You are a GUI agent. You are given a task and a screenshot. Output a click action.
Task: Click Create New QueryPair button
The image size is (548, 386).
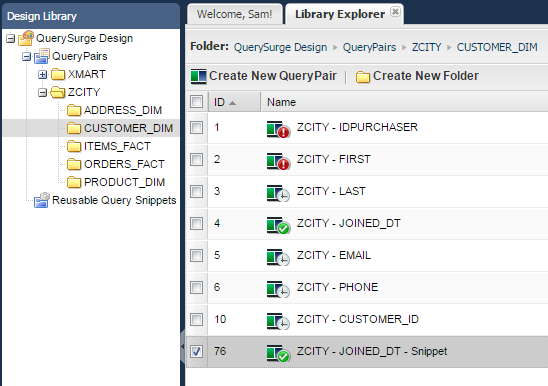(264, 76)
